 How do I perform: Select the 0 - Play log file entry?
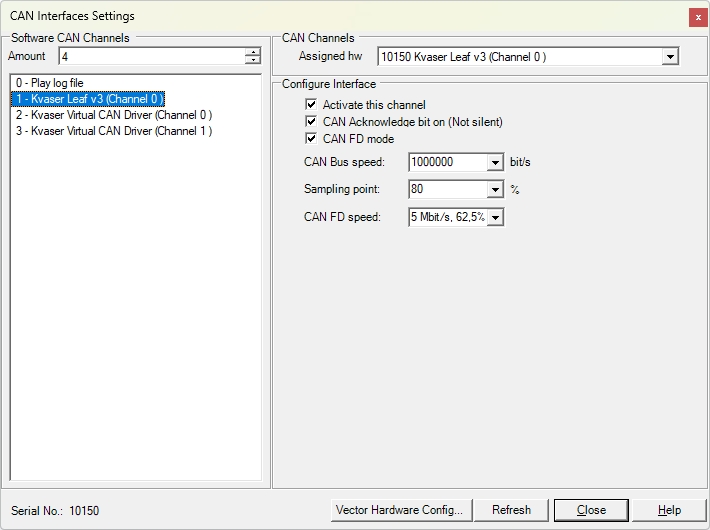(x=49, y=83)
